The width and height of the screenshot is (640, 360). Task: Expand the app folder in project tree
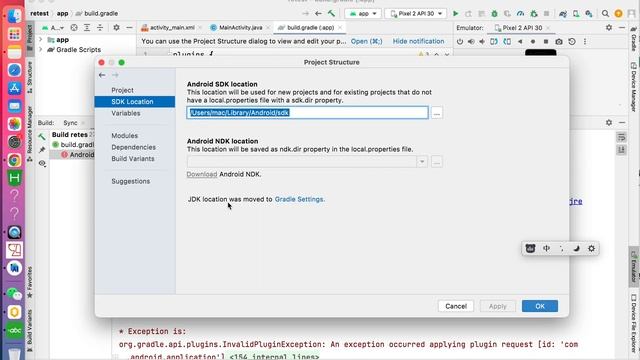(x=40, y=40)
